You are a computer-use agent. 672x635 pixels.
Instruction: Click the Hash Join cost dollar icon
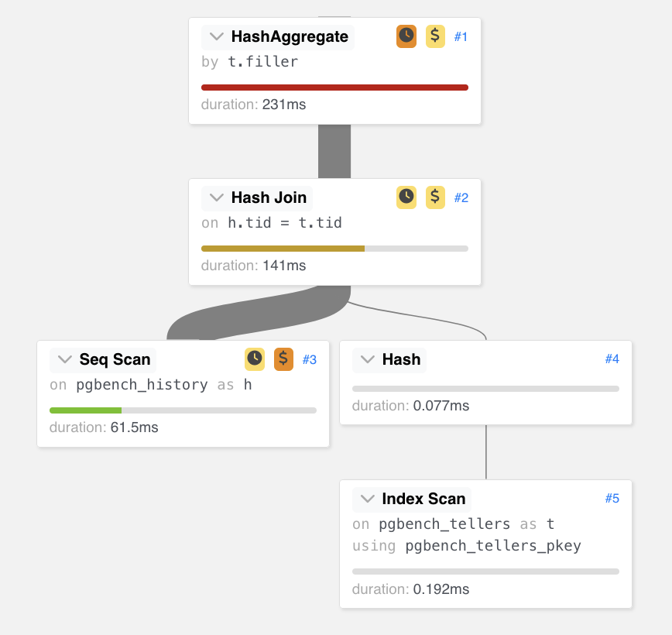[435, 197]
